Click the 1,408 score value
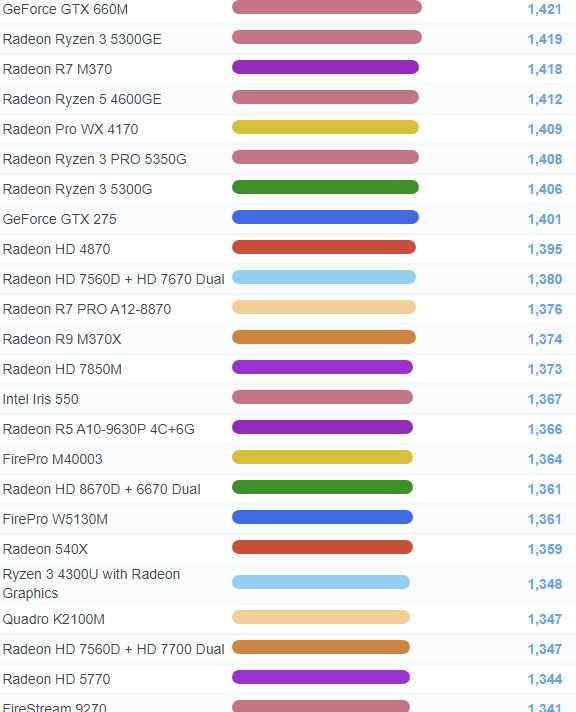 point(545,159)
